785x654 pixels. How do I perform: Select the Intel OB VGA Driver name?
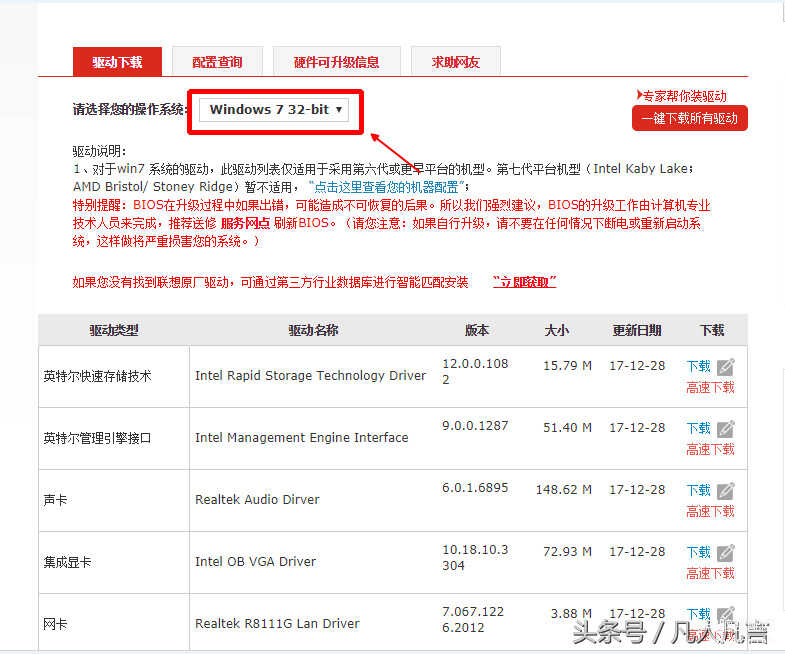(255, 562)
